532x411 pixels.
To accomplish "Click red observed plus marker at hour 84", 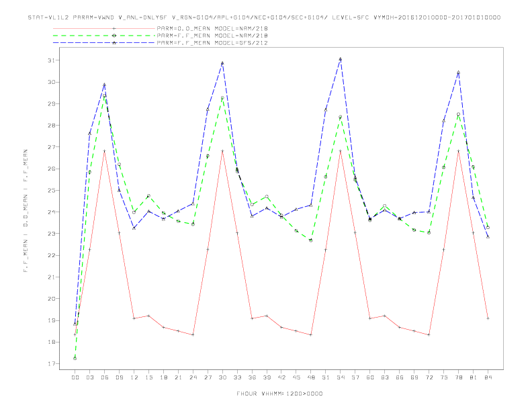I will (x=488, y=318).
